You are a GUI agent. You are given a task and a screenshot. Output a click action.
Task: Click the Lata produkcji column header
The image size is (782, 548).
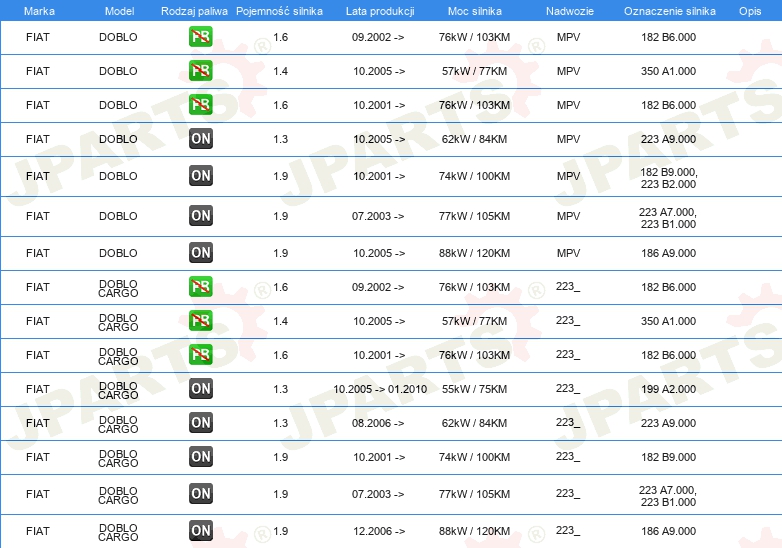pyautogui.click(x=380, y=11)
